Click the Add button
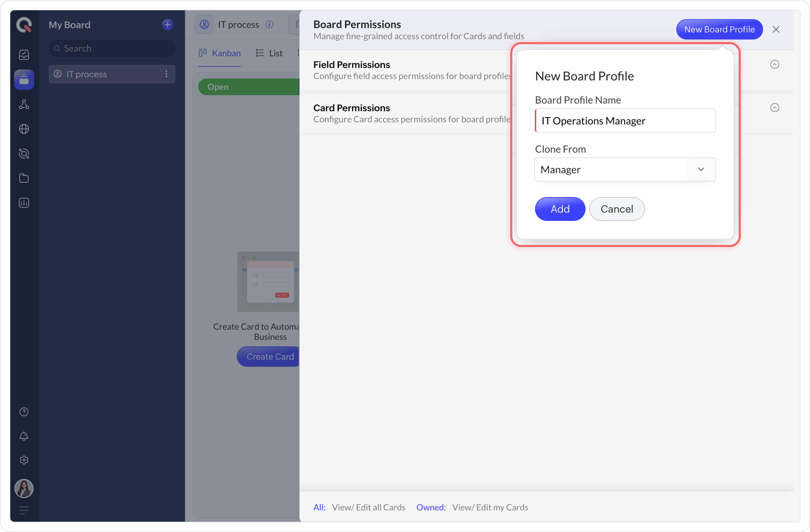 (x=560, y=209)
